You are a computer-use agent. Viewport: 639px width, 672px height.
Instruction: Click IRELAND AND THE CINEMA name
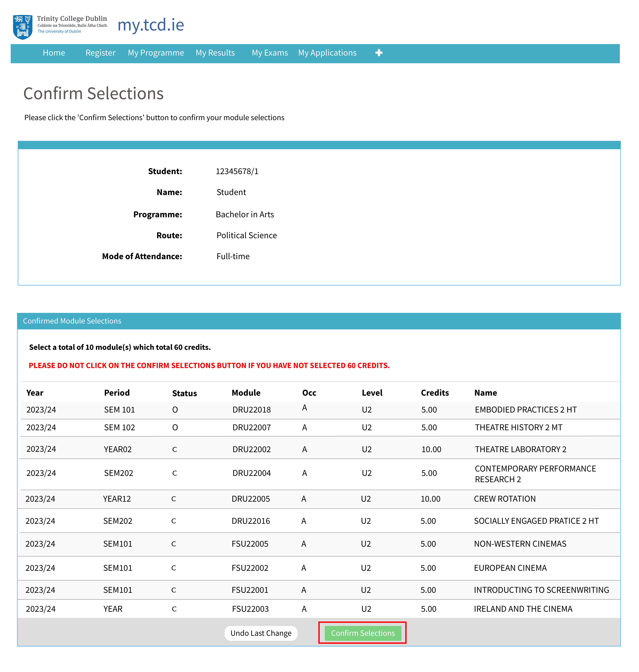[523, 609]
